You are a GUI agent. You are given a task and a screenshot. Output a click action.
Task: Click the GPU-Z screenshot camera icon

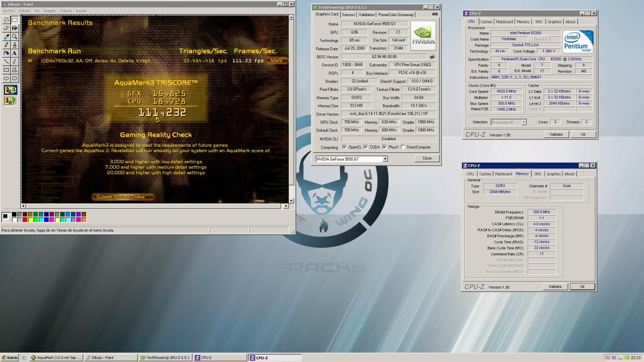click(x=435, y=14)
